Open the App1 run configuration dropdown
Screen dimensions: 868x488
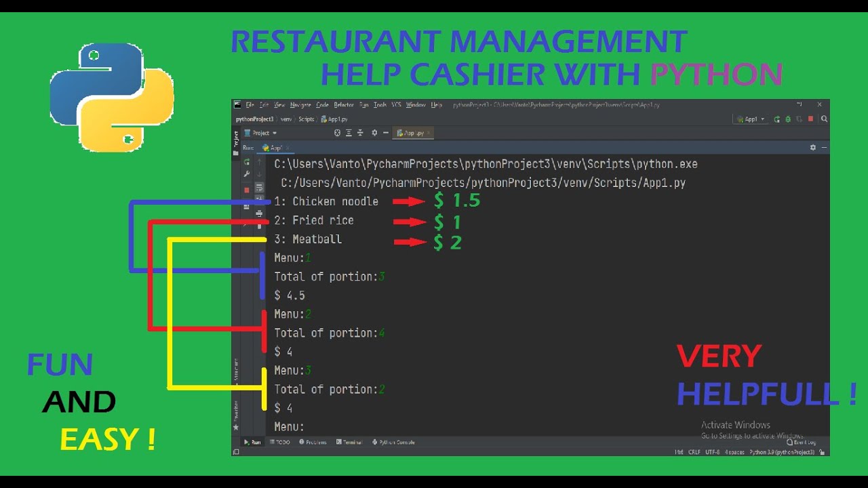[x=751, y=119]
